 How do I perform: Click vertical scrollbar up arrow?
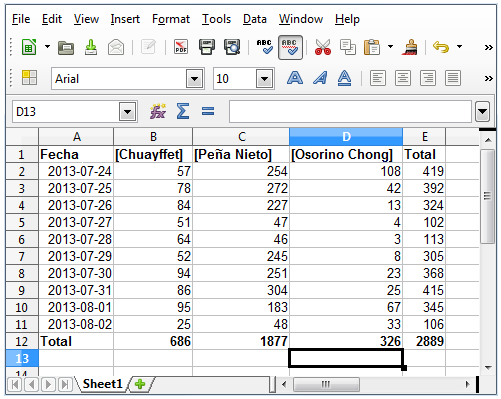pos(488,140)
